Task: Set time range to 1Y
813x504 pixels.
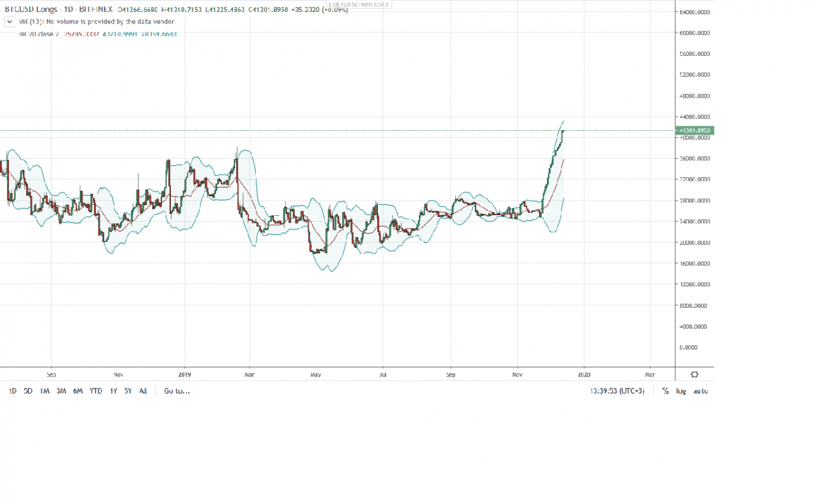Action: pyautogui.click(x=113, y=391)
